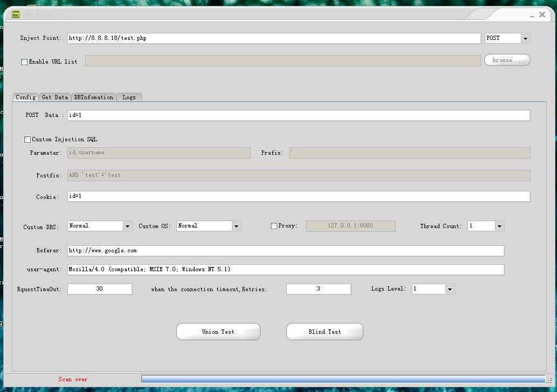Image resolution: width=557 pixels, height=392 pixels.
Task: Open the Logs tab
Action: point(129,97)
